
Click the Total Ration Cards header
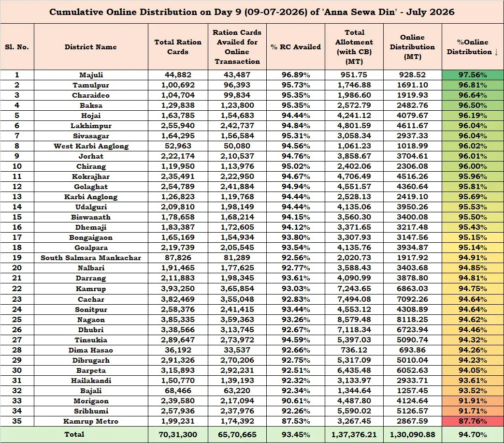(x=178, y=46)
